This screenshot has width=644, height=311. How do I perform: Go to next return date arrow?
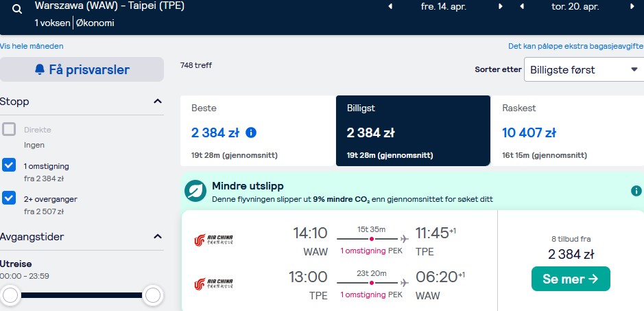click(632, 7)
